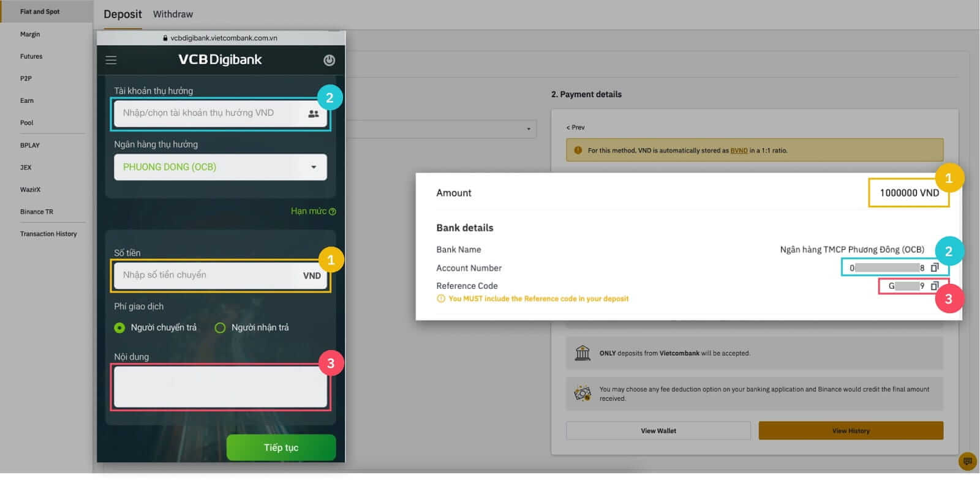980x481 pixels.
Task: Click the VCB Digibank power logout icon
Action: [x=329, y=60]
